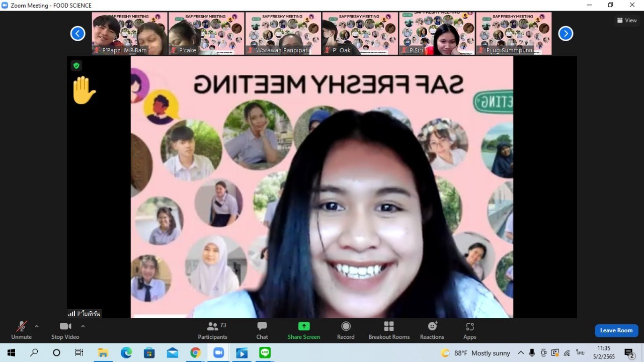This screenshot has height=362, width=644.
Task: Unmute the microphone
Action: tap(22, 330)
